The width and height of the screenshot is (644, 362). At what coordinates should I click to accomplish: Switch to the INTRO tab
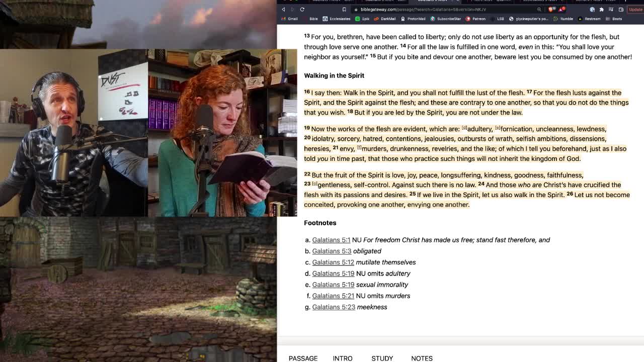343,358
